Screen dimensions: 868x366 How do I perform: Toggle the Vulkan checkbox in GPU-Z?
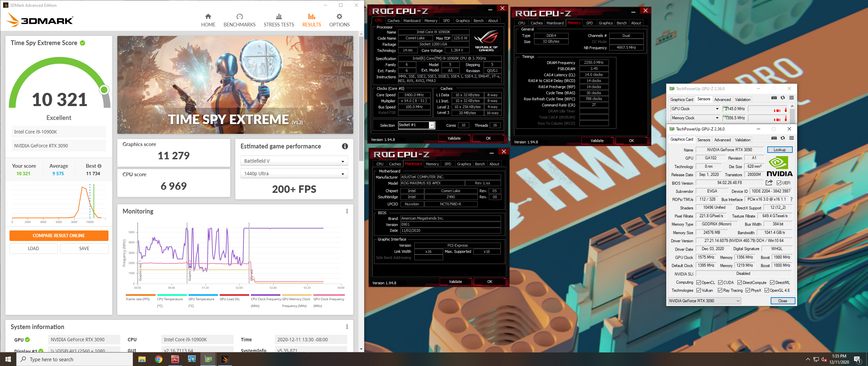(x=698, y=290)
